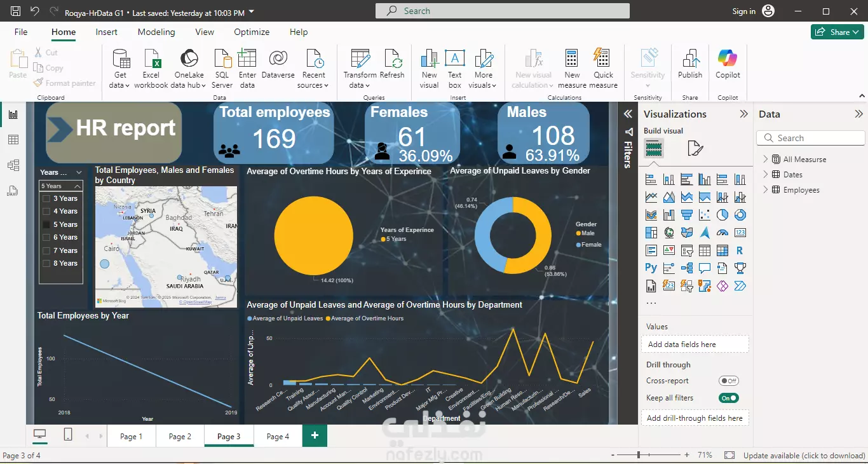Go to Page 4 tab

(278, 436)
